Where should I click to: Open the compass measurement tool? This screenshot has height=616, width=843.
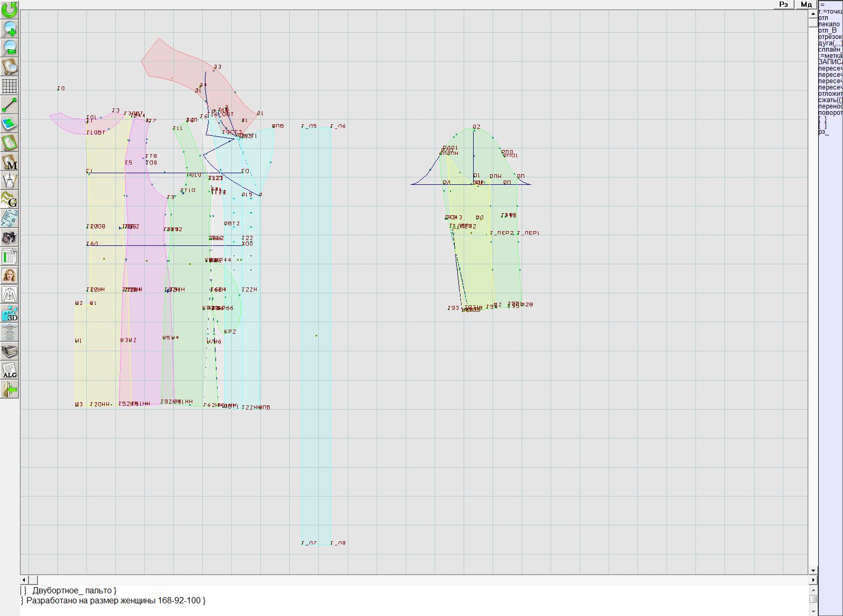coord(9,181)
